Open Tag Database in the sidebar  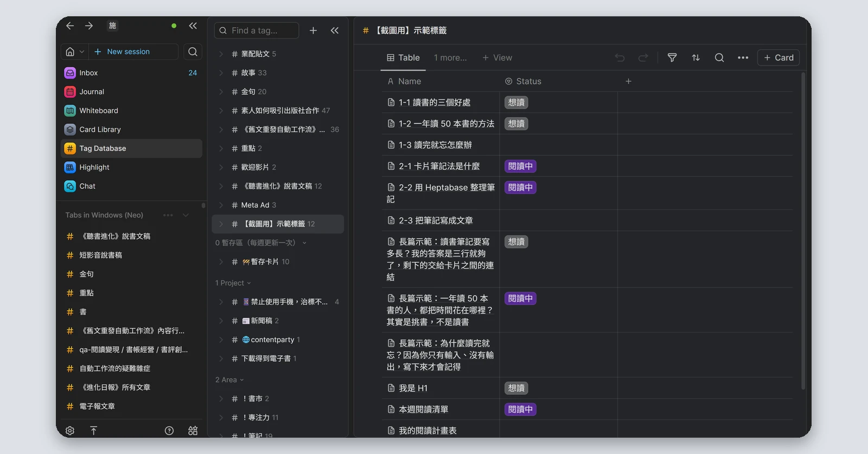(x=131, y=149)
